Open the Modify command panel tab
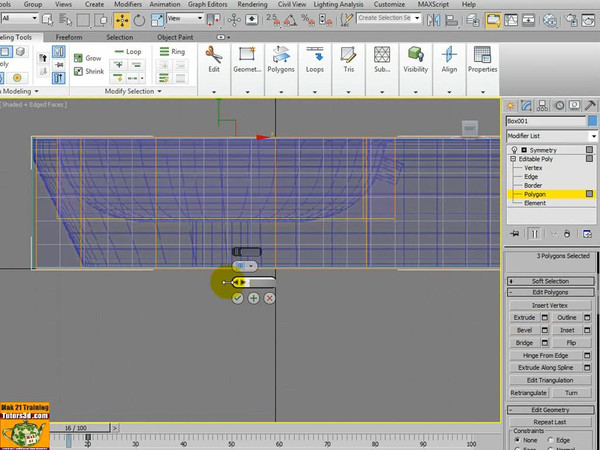 (526, 106)
